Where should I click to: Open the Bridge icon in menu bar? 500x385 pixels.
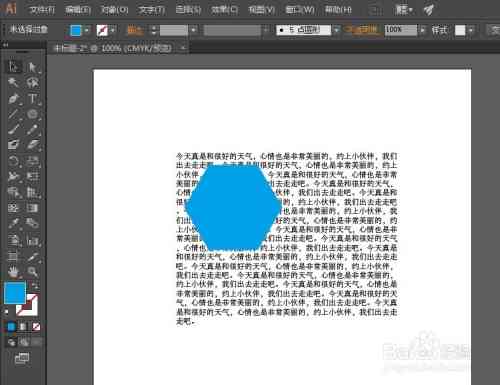tap(376, 10)
